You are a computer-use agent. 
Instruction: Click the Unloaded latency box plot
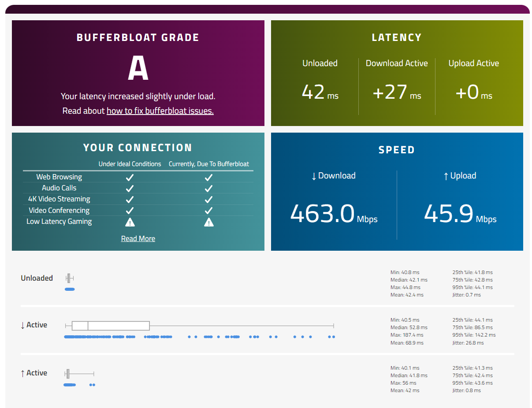(70, 278)
